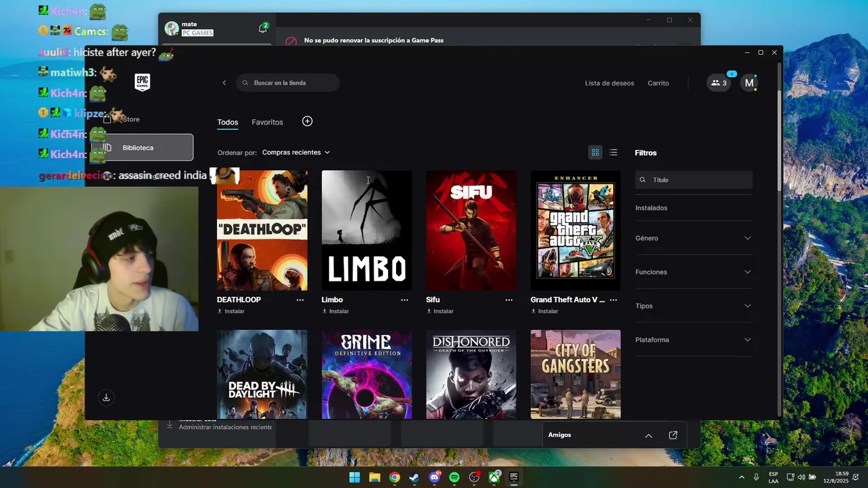The image size is (868, 488).
Task: Select the Favoritos tab
Action: 267,122
